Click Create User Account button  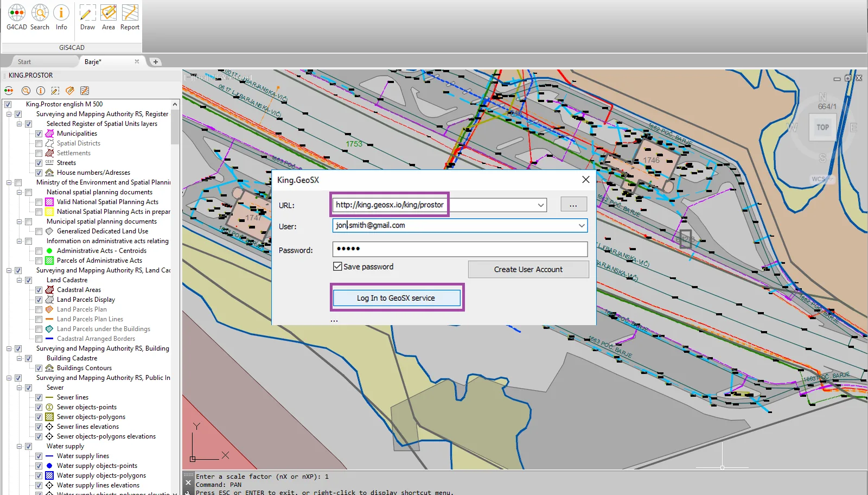[x=528, y=270]
